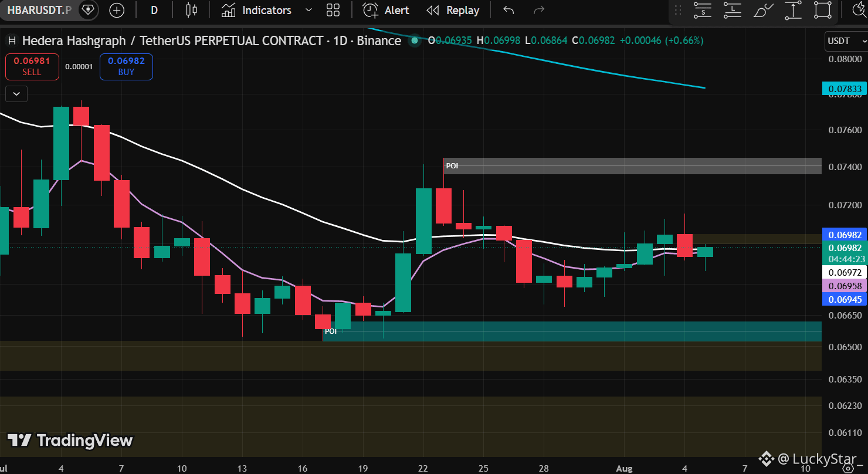The image size is (868, 474).
Task: Click the diamond icon beside HBARUSDT.P
Action: pos(88,10)
